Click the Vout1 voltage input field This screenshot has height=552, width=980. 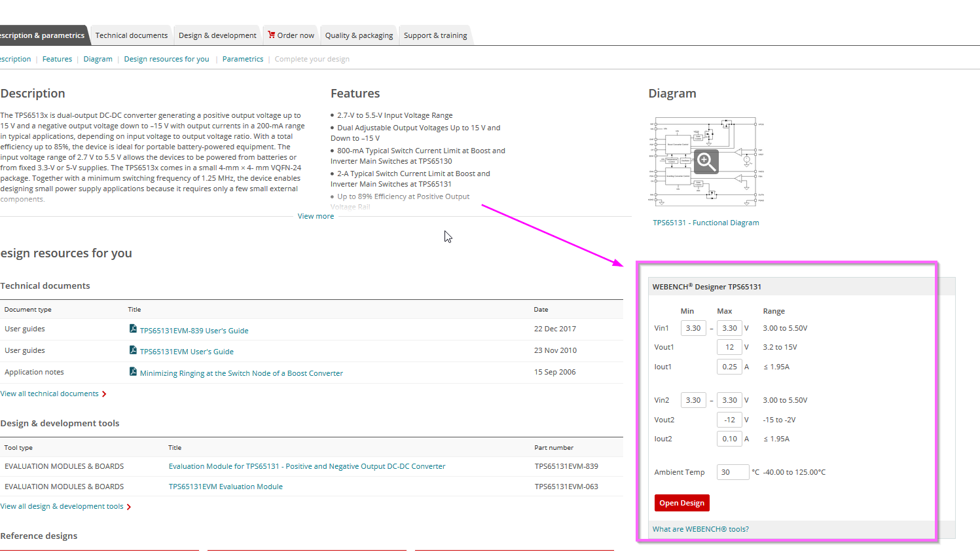tap(729, 347)
